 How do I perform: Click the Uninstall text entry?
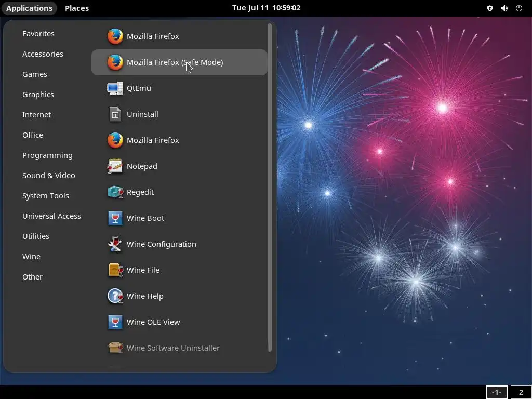coord(142,114)
